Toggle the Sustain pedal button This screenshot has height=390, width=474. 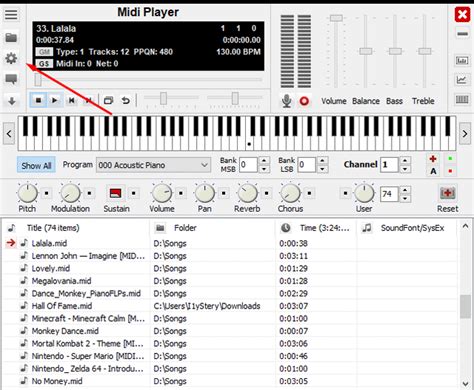pos(115,193)
